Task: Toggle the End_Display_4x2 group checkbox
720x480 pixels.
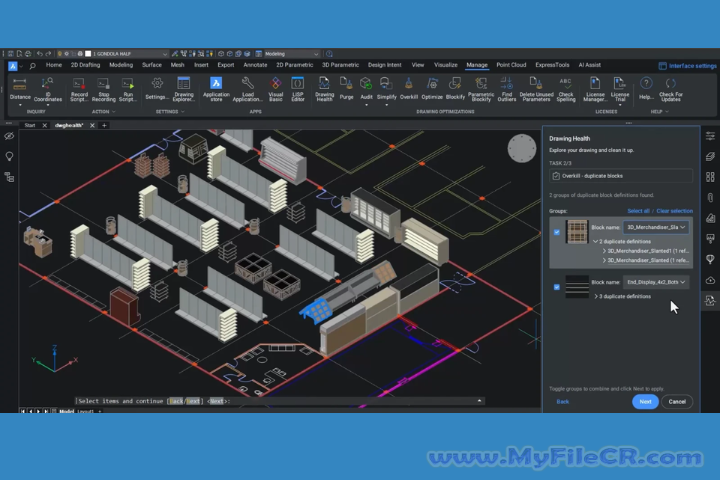Action: (557, 287)
